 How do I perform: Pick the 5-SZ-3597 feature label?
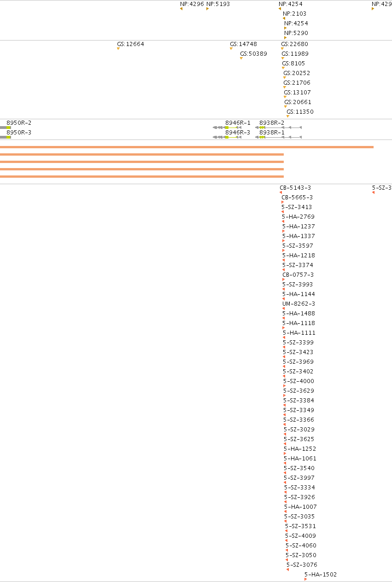pos(298,246)
